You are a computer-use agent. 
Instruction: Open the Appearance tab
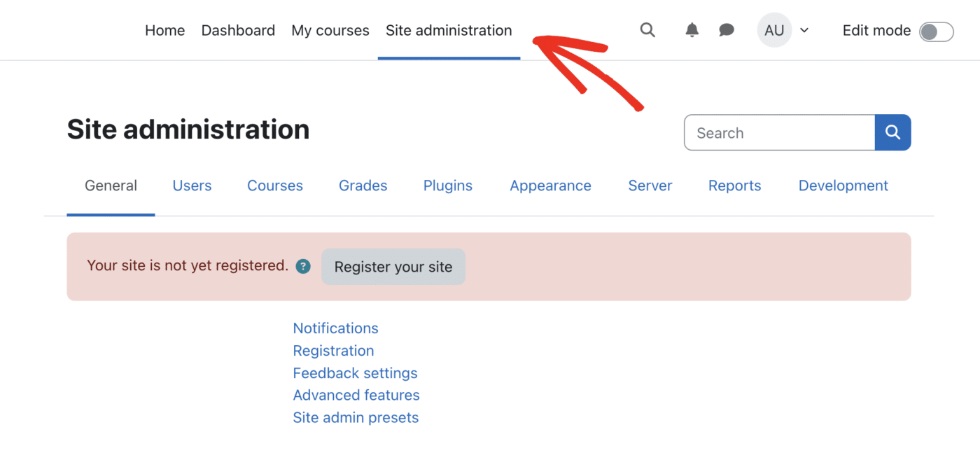coord(550,186)
